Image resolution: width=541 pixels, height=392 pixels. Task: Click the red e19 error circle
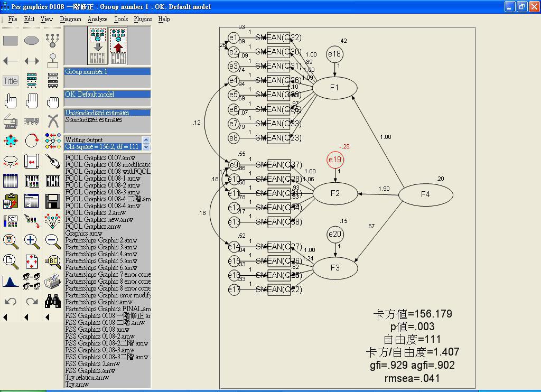coord(335,160)
